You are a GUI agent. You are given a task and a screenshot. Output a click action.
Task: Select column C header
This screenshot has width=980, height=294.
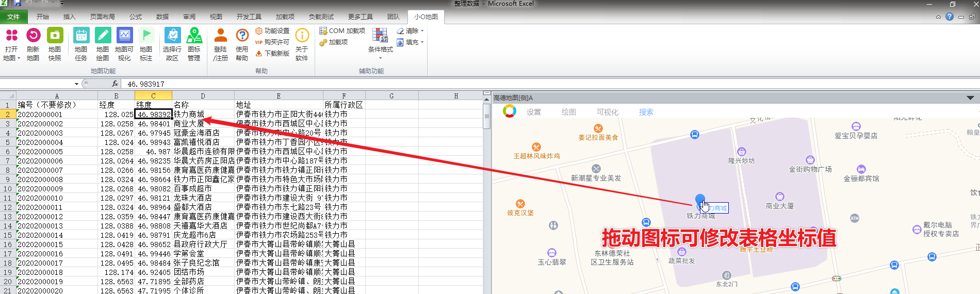[x=153, y=95]
